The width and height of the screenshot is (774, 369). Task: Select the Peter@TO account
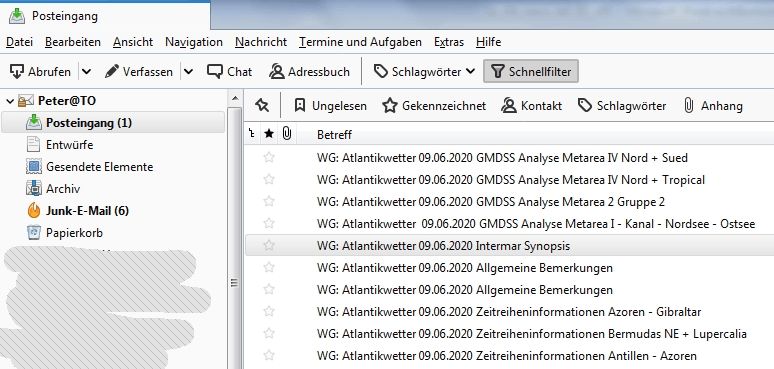(67, 101)
